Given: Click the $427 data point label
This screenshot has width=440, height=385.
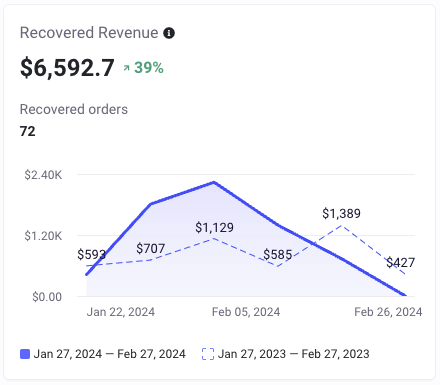Looking at the screenshot, I should [x=401, y=263].
